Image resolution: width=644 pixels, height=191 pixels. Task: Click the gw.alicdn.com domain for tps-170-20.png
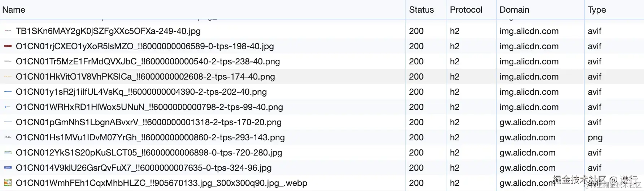[x=527, y=122]
